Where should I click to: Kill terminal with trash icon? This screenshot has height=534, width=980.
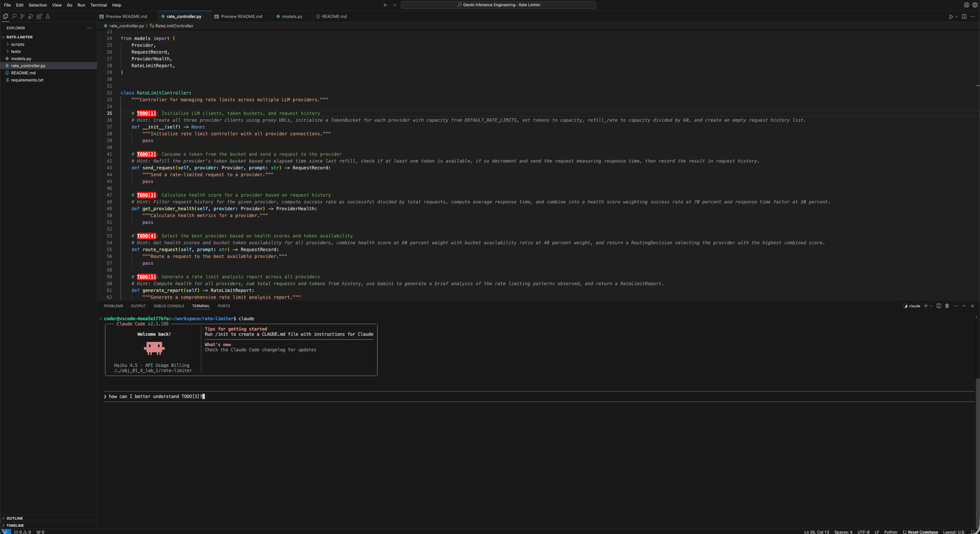(x=947, y=306)
